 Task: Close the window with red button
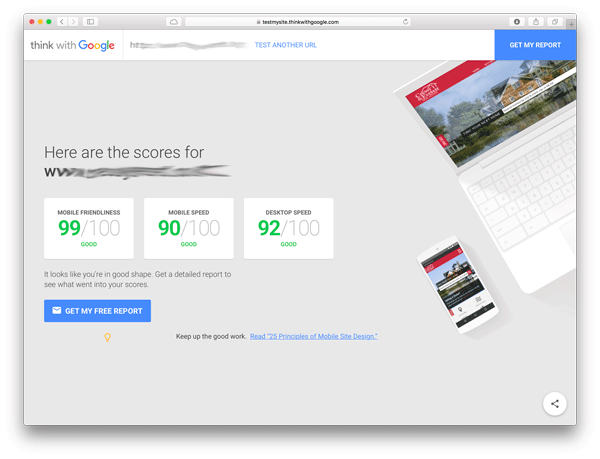point(32,22)
